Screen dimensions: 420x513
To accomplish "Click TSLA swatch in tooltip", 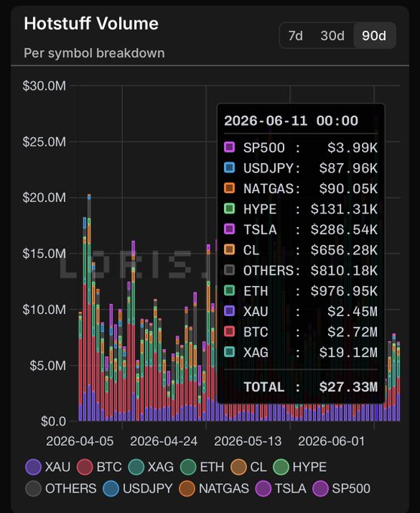I will click(x=229, y=229).
